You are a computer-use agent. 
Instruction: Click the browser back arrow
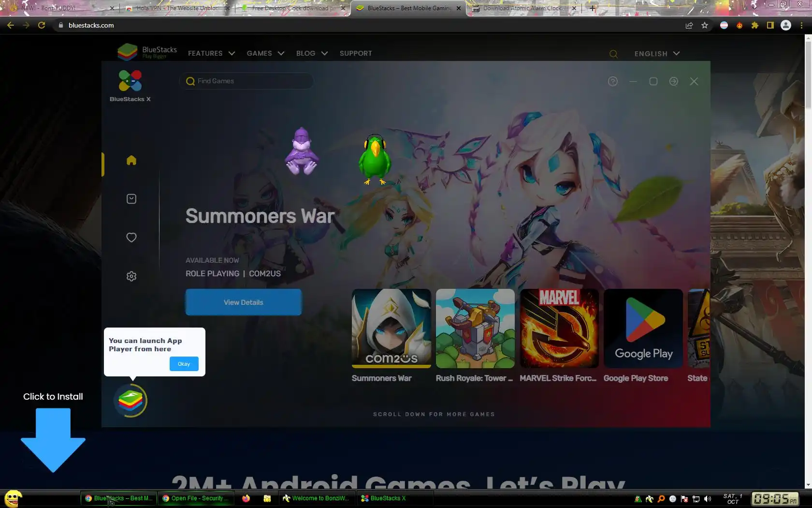click(x=11, y=25)
